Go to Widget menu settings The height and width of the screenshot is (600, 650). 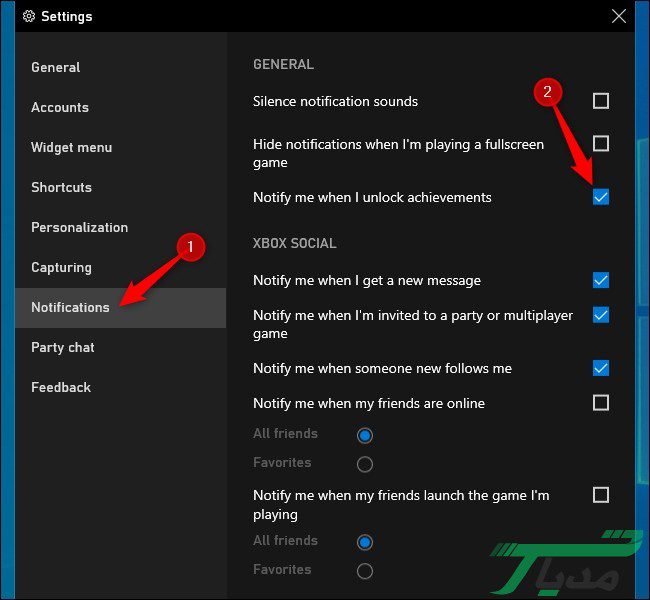coord(71,147)
